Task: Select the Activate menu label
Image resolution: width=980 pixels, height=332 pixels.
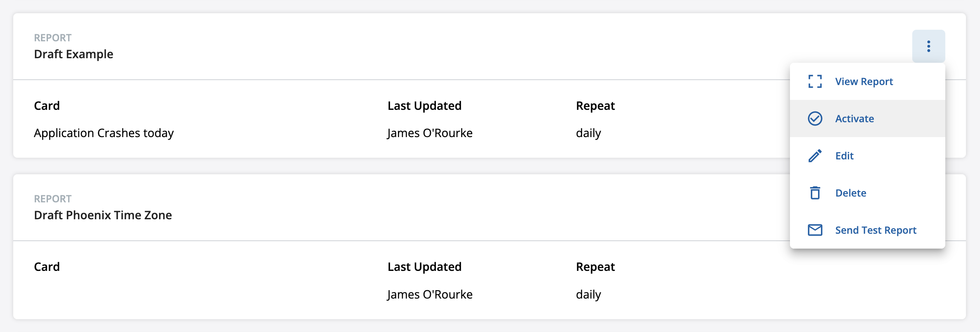Action: pyautogui.click(x=854, y=119)
